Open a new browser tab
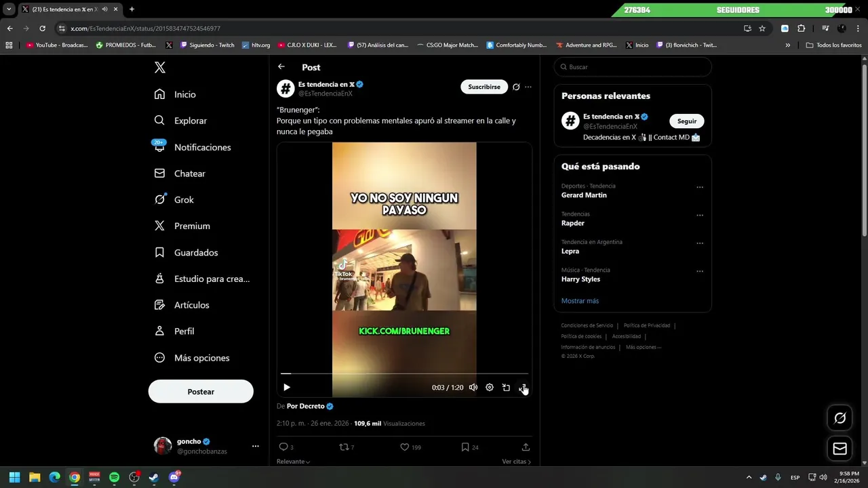Viewport: 868px width, 488px height. [x=132, y=9]
